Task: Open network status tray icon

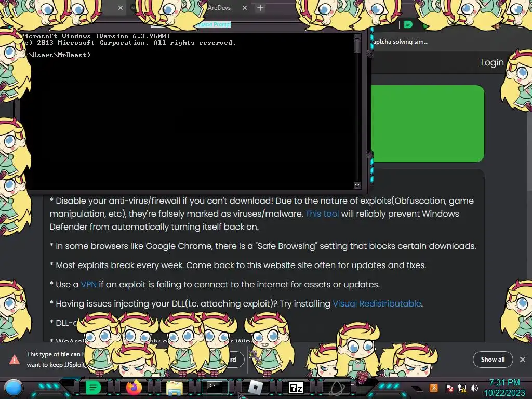Action: click(462, 388)
